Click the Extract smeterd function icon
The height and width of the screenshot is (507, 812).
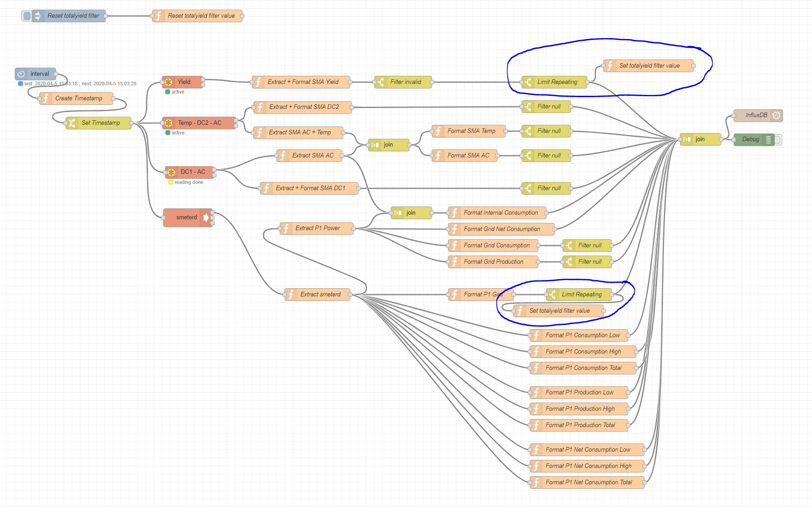291,295
